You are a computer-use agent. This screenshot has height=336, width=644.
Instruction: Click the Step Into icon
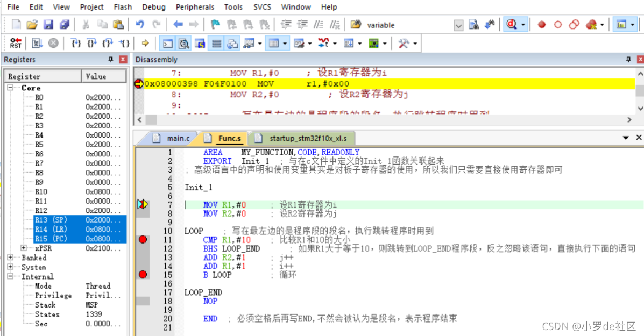tap(75, 43)
